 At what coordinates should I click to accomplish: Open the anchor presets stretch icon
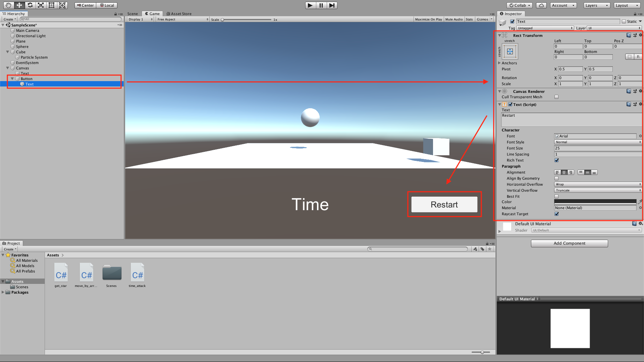[x=510, y=51]
